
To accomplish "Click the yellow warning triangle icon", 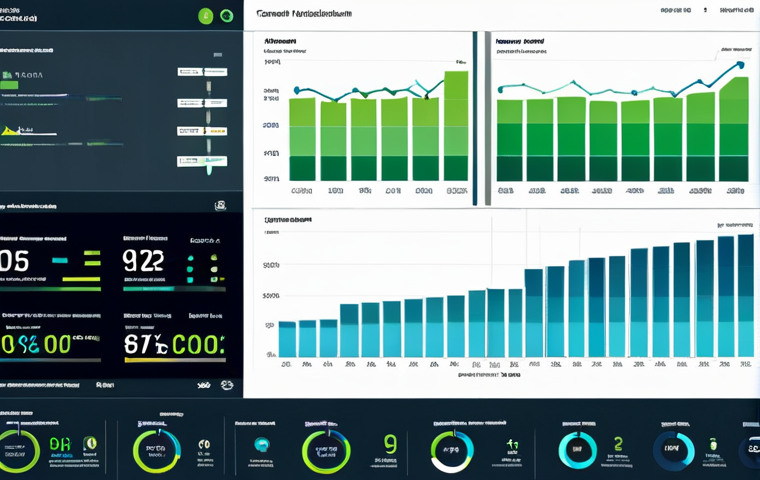I will point(10,130).
